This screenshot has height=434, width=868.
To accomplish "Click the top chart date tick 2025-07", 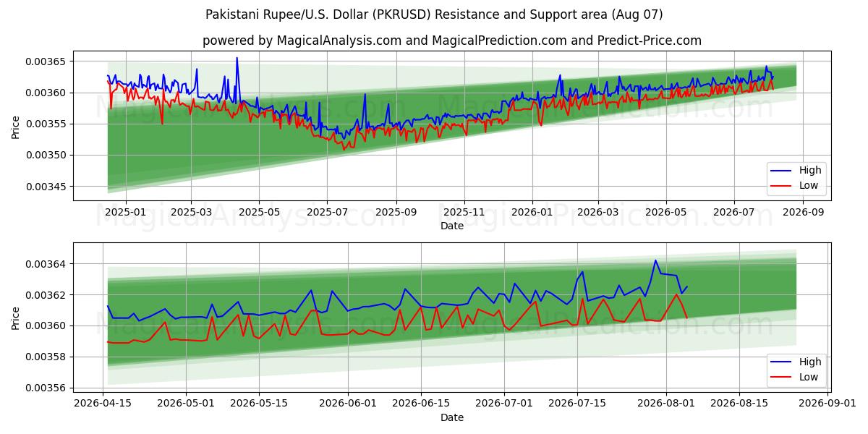I will [326, 212].
